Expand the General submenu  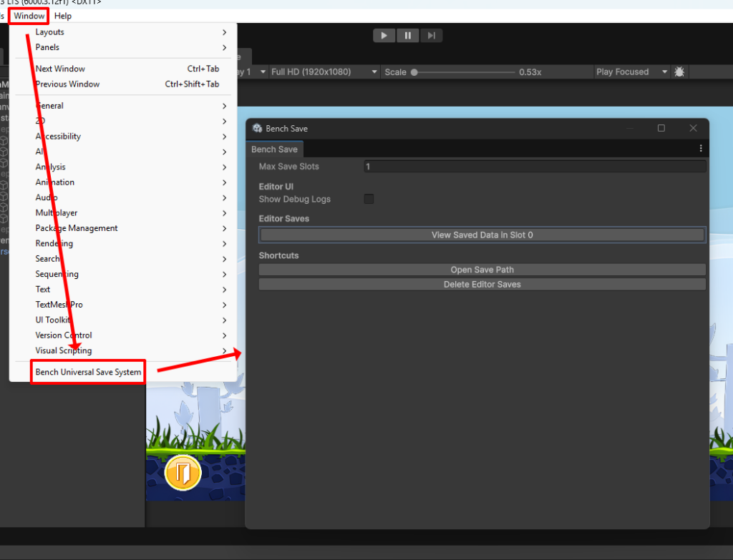[x=123, y=106]
